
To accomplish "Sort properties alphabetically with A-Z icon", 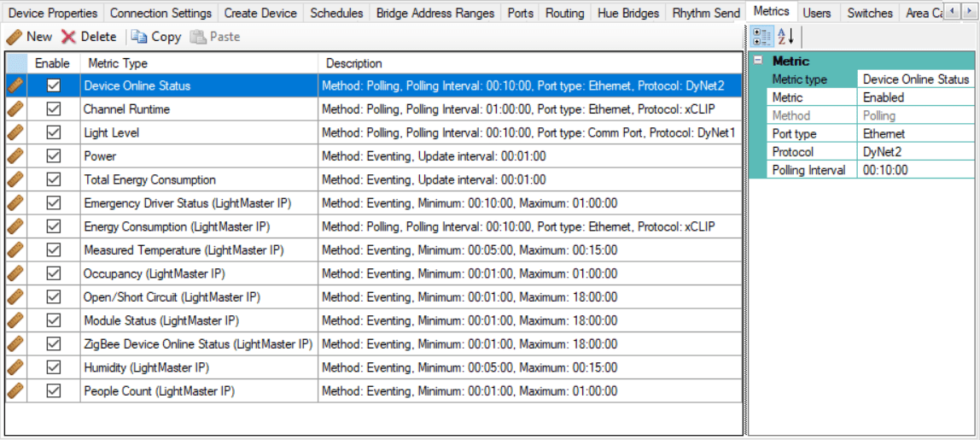I will (785, 37).
